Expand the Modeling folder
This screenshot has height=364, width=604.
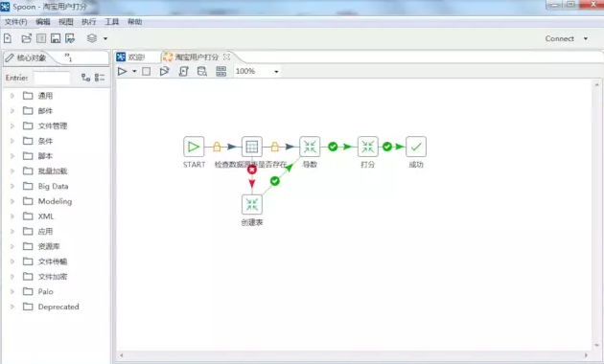point(12,201)
